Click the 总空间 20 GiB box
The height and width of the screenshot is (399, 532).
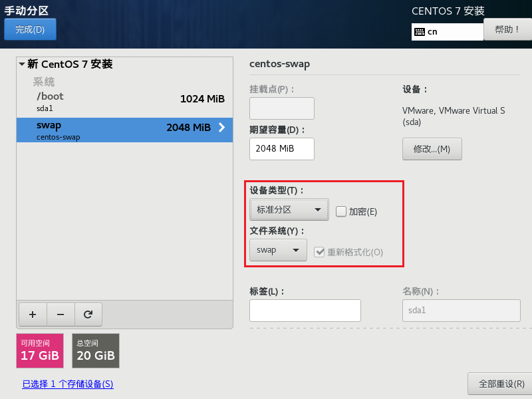click(x=96, y=351)
